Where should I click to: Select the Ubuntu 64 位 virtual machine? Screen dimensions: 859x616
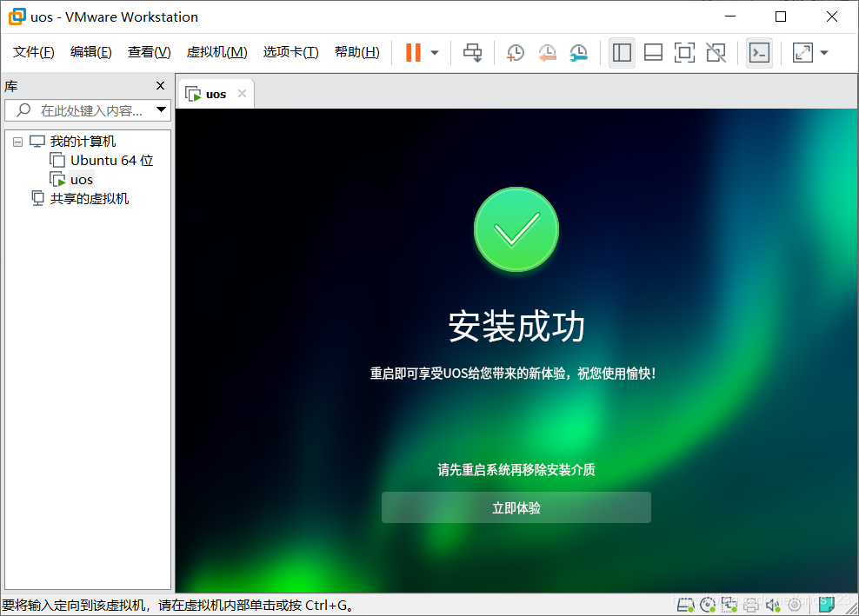(112, 161)
